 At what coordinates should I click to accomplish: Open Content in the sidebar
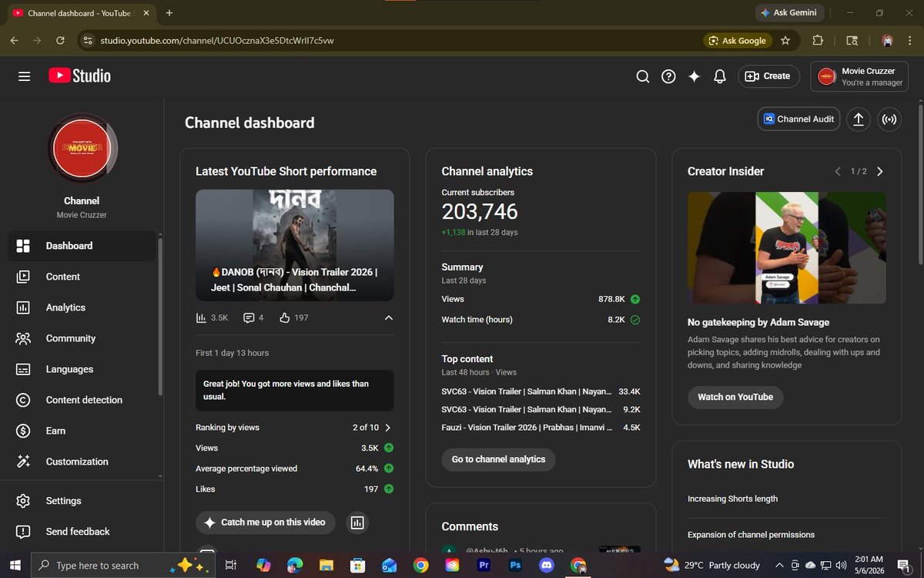(x=82, y=277)
